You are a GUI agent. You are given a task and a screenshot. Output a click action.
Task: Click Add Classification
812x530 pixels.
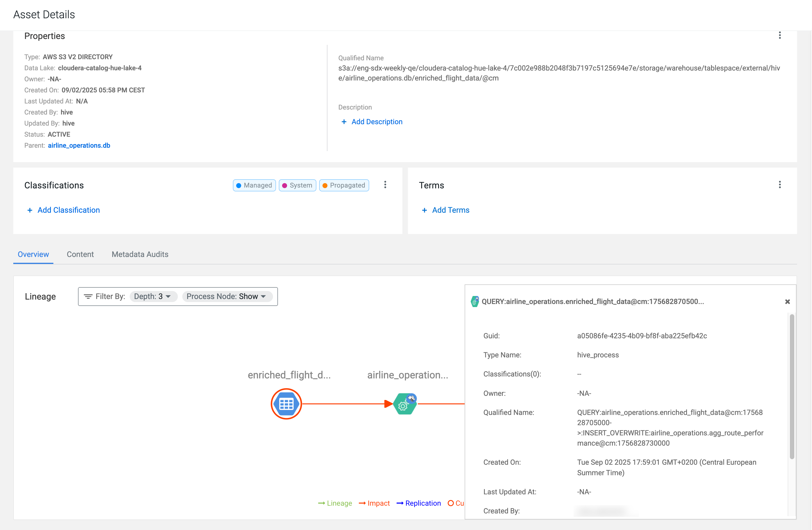tap(68, 210)
